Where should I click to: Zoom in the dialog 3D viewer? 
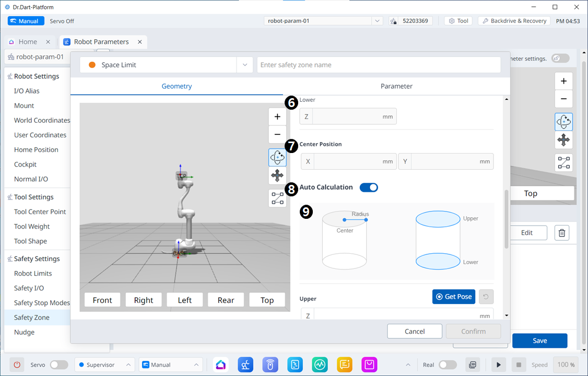[277, 117]
